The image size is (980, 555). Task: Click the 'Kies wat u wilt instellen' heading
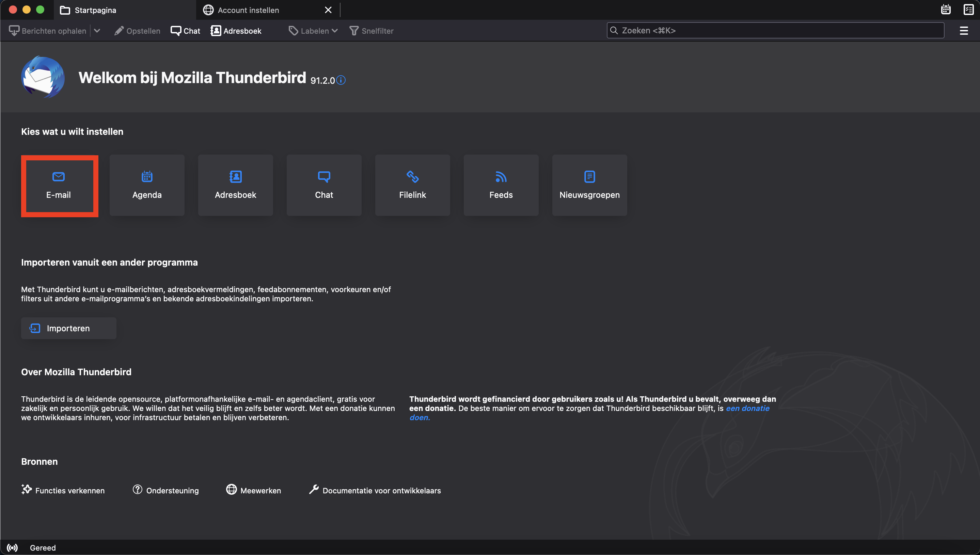point(72,131)
